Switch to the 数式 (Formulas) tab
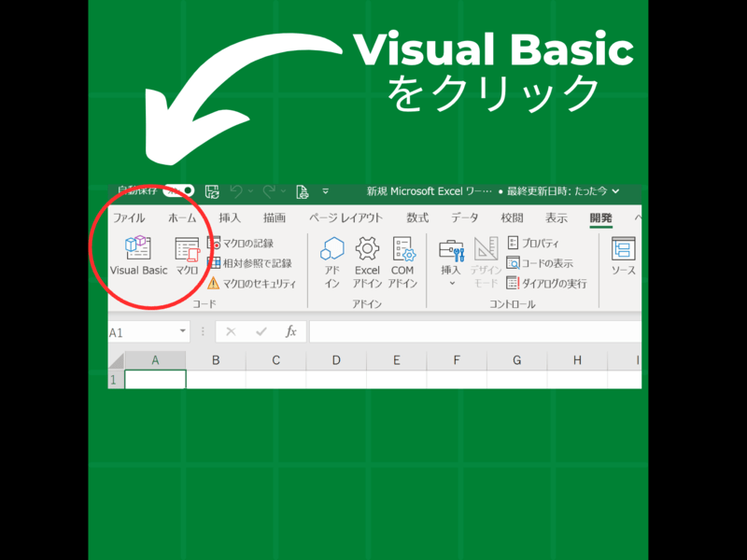 point(417,217)
